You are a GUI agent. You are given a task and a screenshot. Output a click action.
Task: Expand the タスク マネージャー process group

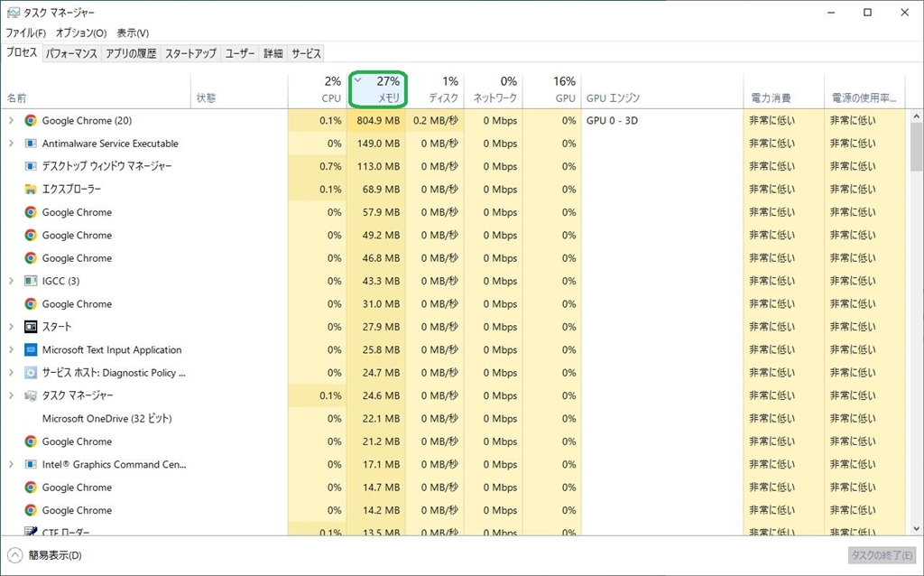[11, 395]
